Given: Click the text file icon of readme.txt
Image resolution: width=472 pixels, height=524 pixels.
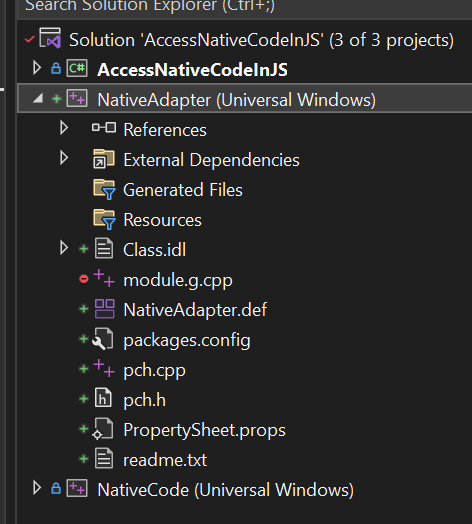Looking at the screenshot, I should [104, 458].
